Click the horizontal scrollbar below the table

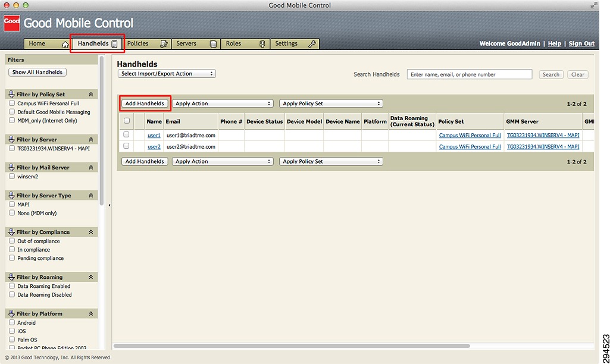pyautogui.click(x=292, y=346)
